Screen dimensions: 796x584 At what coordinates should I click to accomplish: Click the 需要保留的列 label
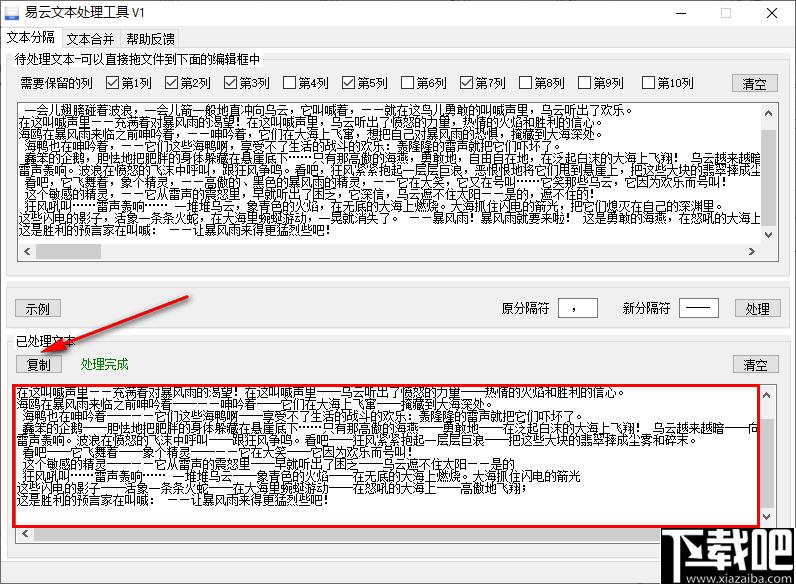56,83
